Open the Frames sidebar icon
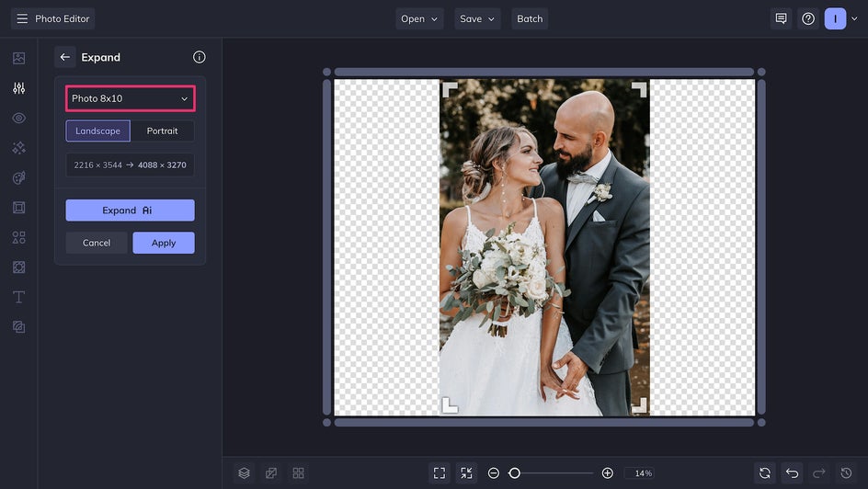868x489 pixels. tap(18, 208)
